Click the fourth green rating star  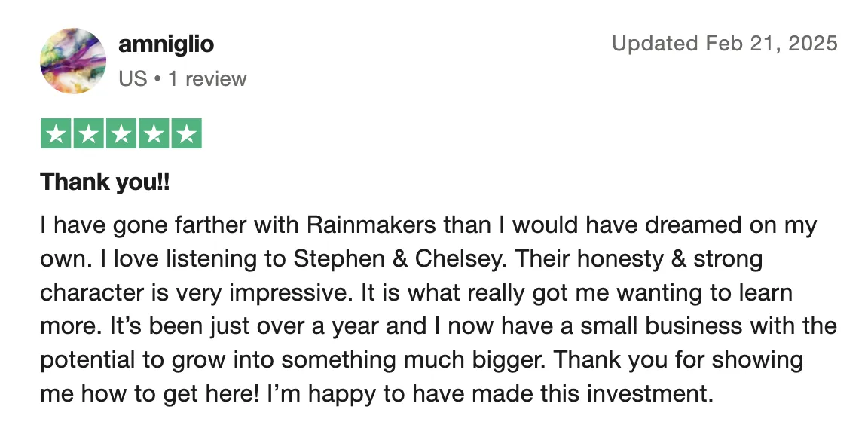tap(154, 133)
